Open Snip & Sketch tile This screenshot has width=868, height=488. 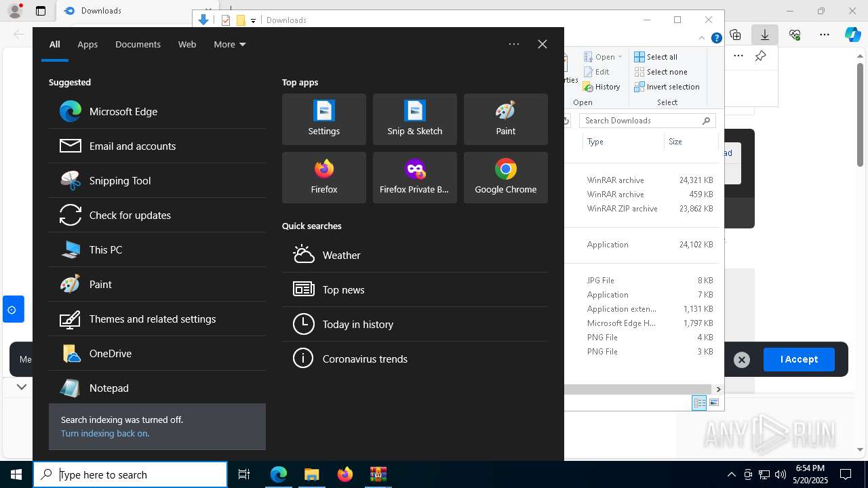click(415, 119)
